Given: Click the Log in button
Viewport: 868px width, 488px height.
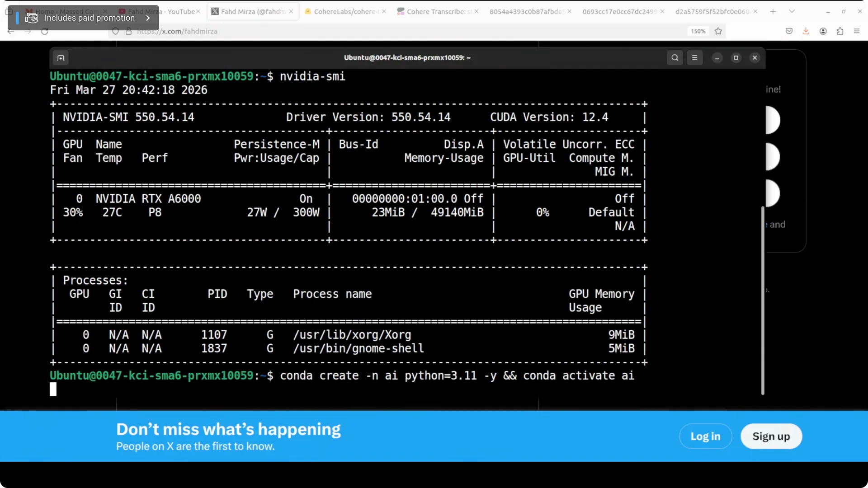Looking at the screenshot, I should point(705,436).
